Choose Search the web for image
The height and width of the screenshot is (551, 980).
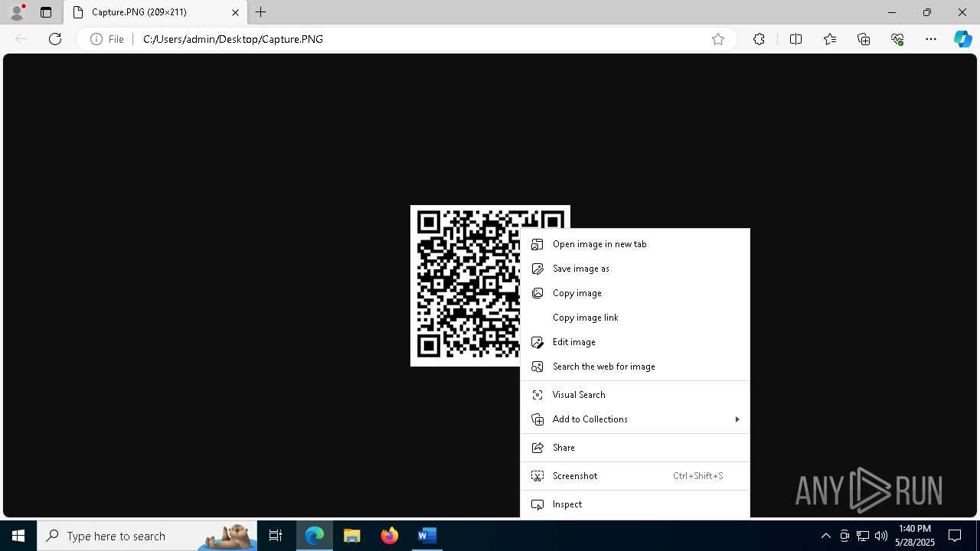pyautogui.click(x=635, y=367)
